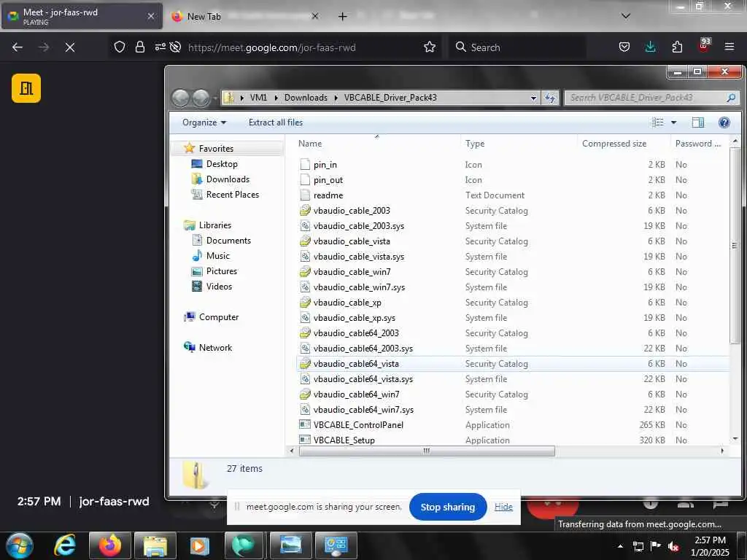Click the Action Center flag tray icon
Viewport: 747px width, 560px height.
pyautogui.click(x=656, y=545)
